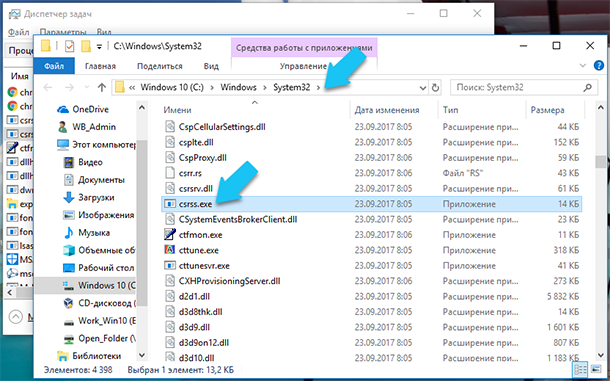Select CD-дисковод in navigation pane
The height and width of the screenshot is (381, 610).
click(107, 303)
